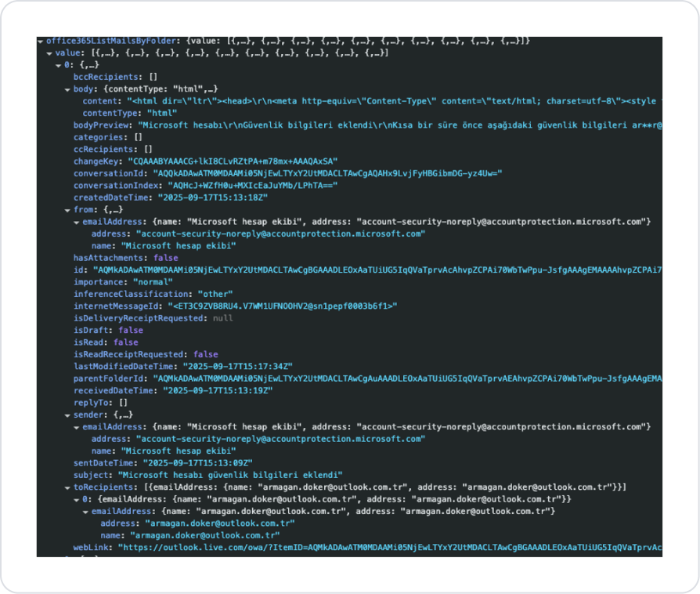Click createdDateTime "2025-09-17T15:13:18Z"
This screenshot has width=700, height=594.
(213, 197)
